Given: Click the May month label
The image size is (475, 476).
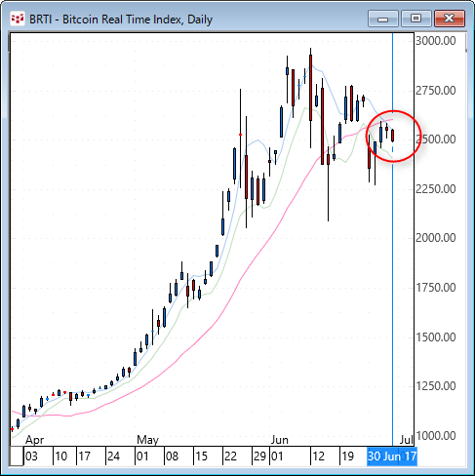Looking at the screenshot, I should [x=147, y=440].
